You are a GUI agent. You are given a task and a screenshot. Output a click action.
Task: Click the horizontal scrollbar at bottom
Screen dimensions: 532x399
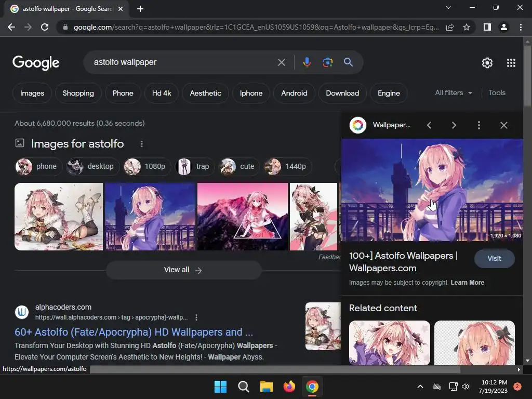coord(275,369)
